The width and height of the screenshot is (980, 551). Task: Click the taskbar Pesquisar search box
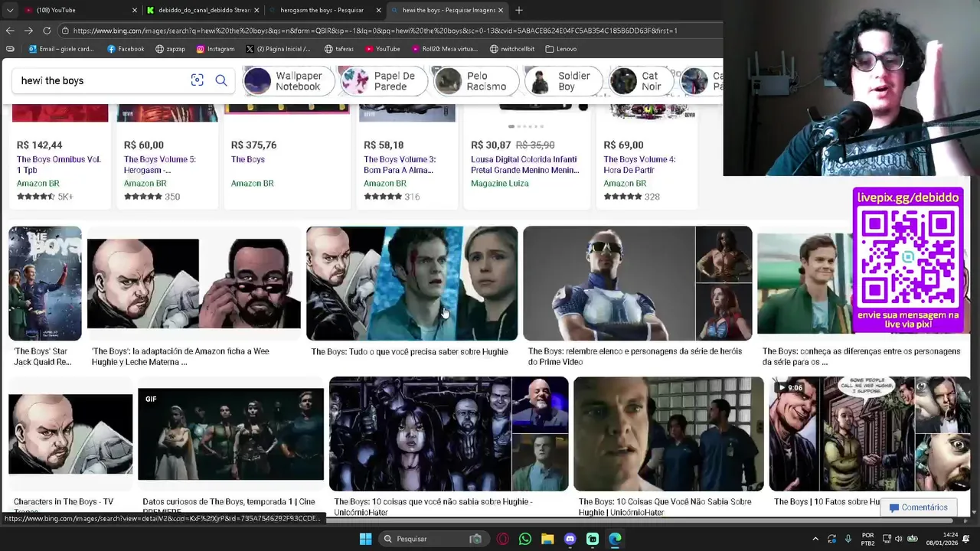(x=433, y=539)
